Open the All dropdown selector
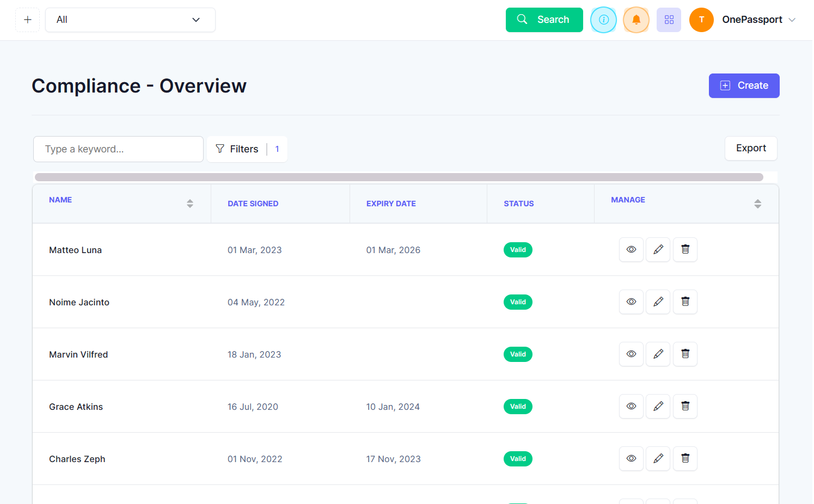Screen dimensions: 814x504 130,20
